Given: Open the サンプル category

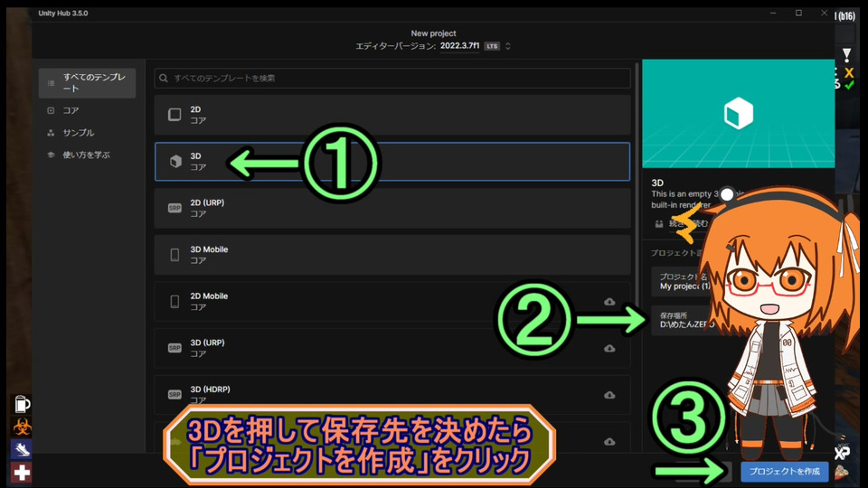Looking at the screenshot, I should [x=78, y=133].
